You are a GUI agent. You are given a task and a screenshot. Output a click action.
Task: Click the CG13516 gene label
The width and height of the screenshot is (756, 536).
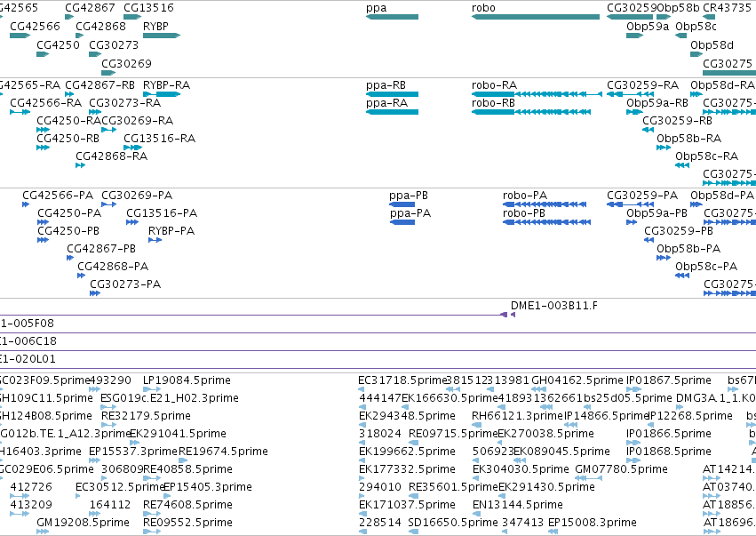coord(148,8)
